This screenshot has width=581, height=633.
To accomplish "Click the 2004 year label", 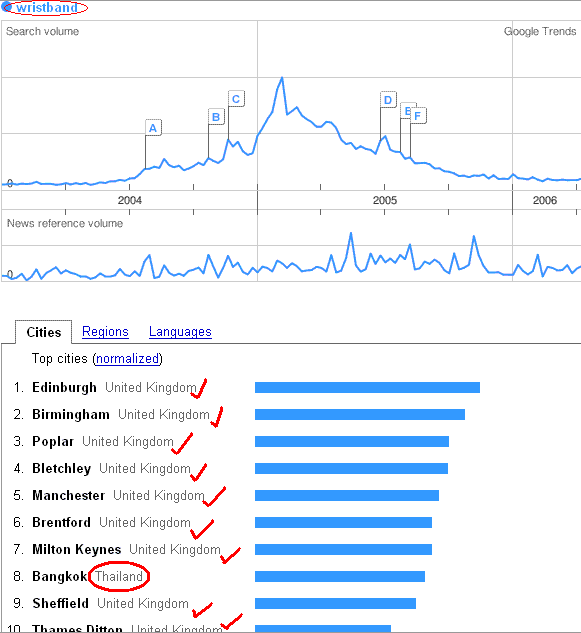I will coord(130,200).
